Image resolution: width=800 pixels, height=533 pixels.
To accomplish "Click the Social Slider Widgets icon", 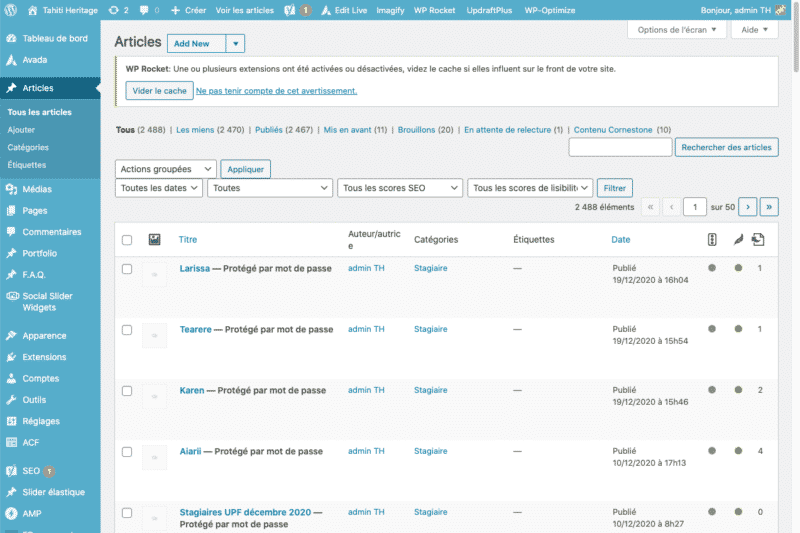I will pos(12,296).
